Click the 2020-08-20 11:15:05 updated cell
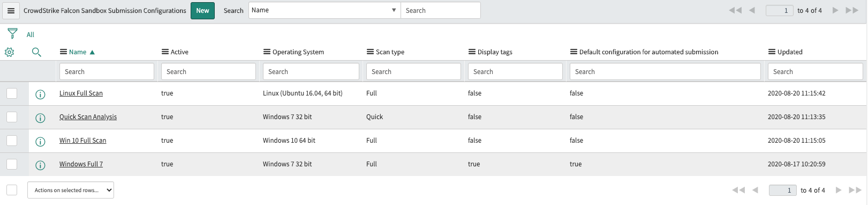Image resolution: width=868 pixels, height=205 pixels. pos(796,141)
